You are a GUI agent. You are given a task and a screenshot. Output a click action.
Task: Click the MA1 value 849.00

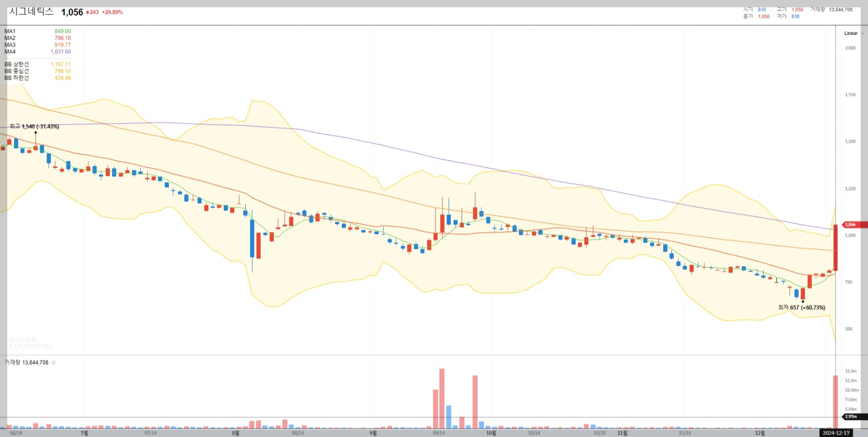(x=63, y=32)
